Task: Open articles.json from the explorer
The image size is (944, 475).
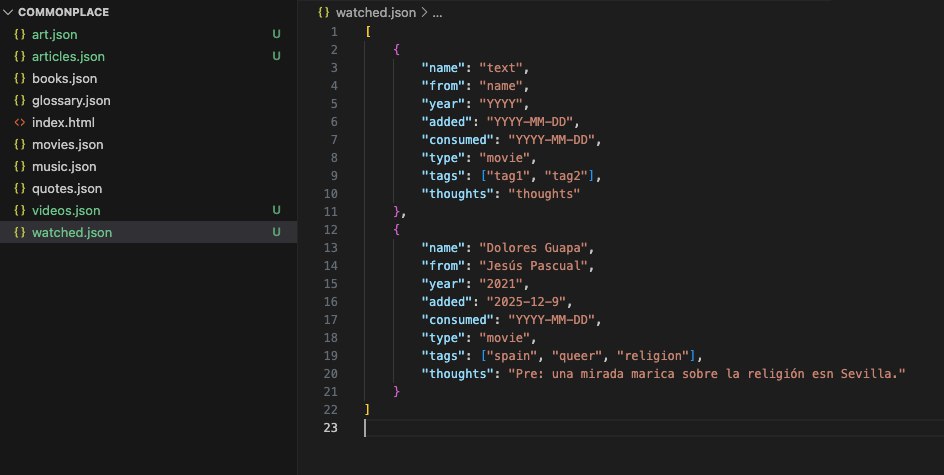Action: [x=68, y=56]
